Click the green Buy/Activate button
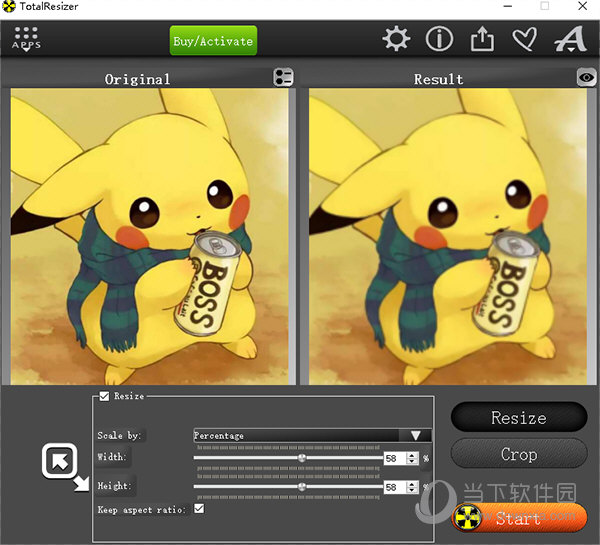Screen dimensions: 600x545 pos(213,41)
